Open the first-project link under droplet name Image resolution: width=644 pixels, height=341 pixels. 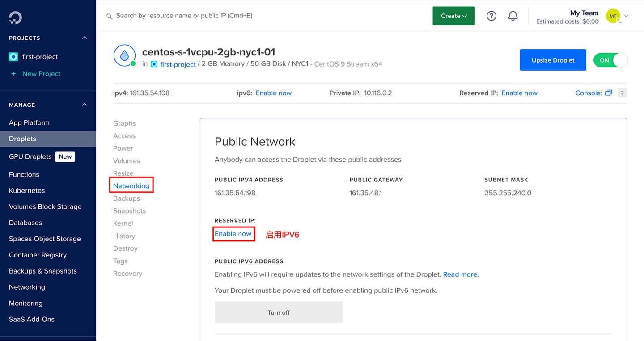178,64
